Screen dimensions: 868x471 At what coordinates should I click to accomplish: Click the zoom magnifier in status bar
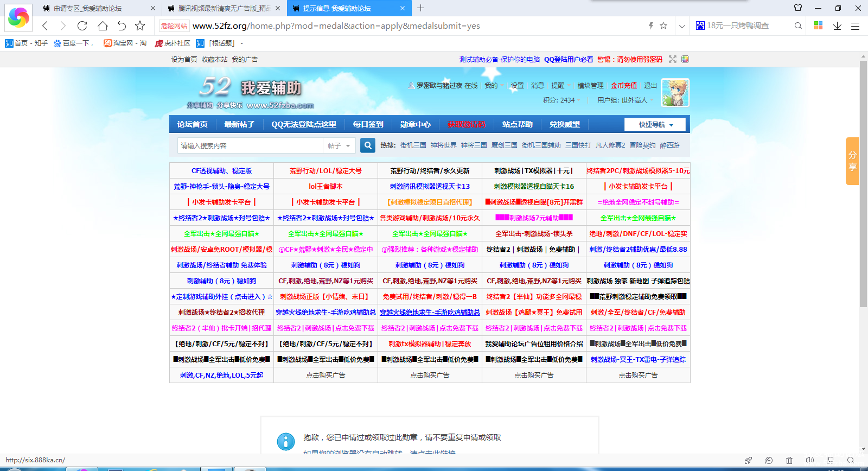[x=850, y=460]
